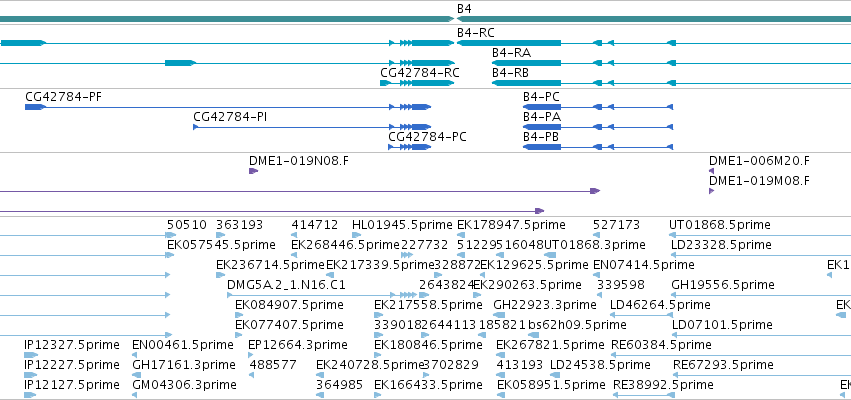This screenshot has width=851, height=400.
Task: Click the purple arrow glyph under DME1-019N08.F
Action: [253, 171]
